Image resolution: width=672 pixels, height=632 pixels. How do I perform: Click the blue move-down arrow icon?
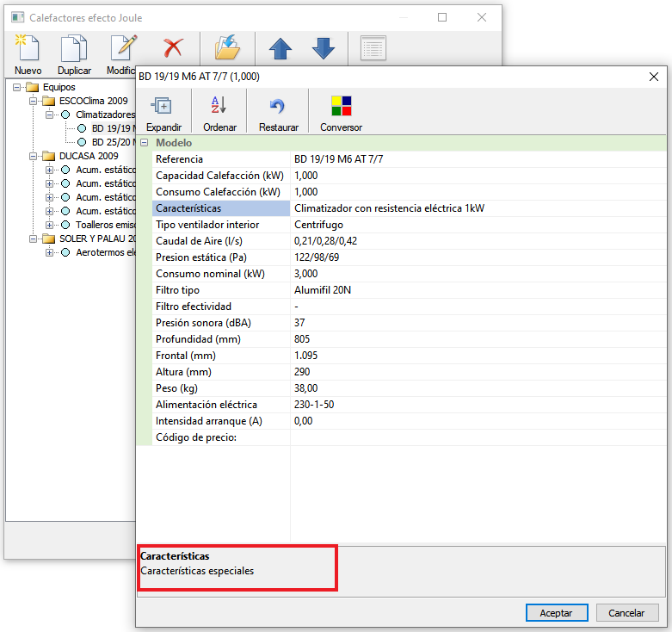pyautogui.click(x=324, y=48)
